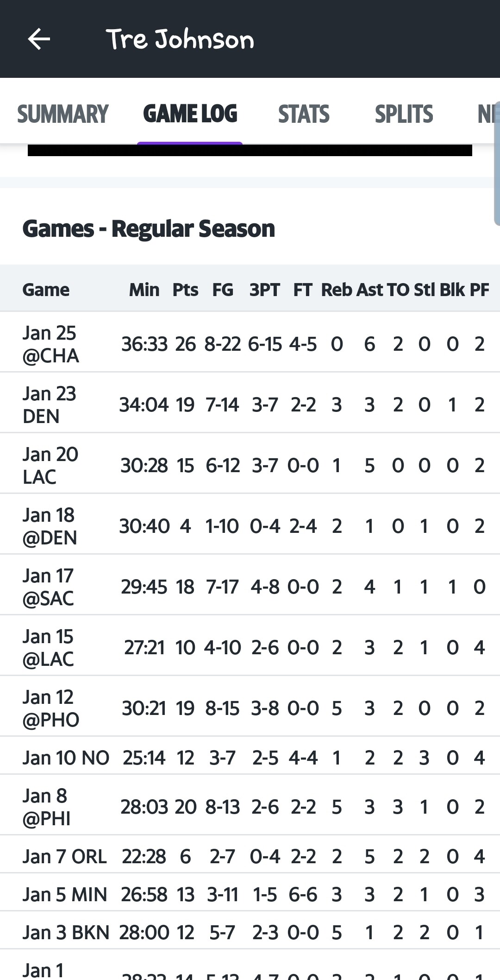Select the GAME LOG tab
Viewport: 500px width, 980px height.
pyautogui.click(x=190, y=114)
